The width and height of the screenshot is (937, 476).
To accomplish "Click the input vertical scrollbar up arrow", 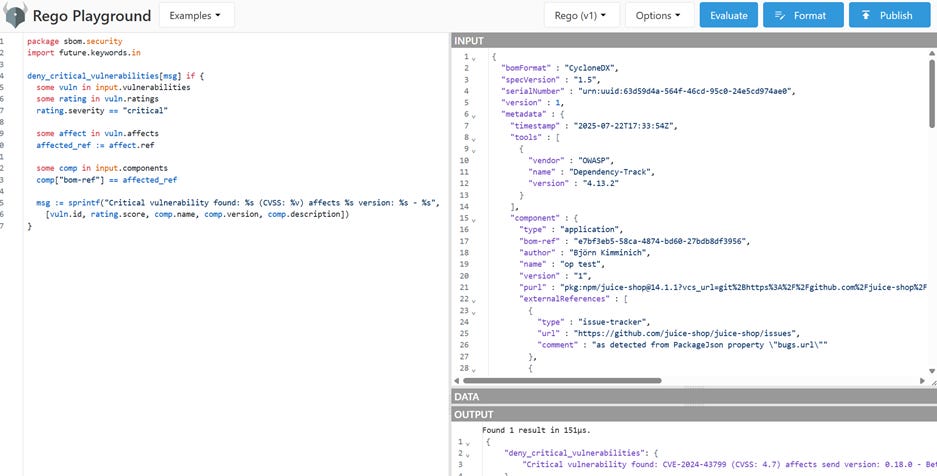I will (x=932, y=53).
